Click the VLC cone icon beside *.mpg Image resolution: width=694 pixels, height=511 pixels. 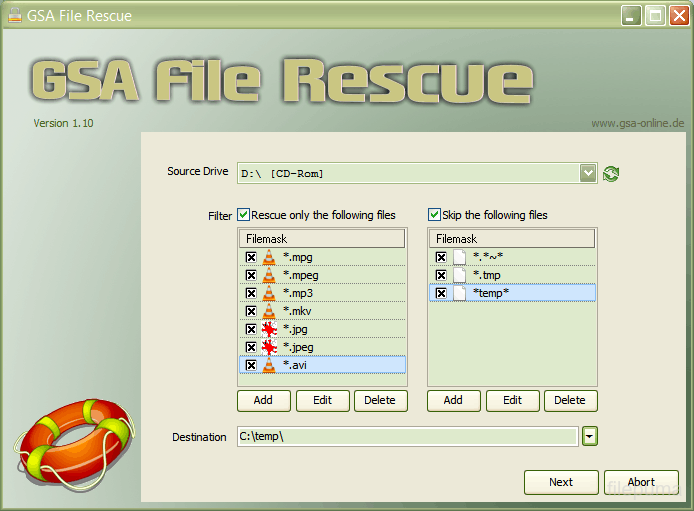click(268, 257)
